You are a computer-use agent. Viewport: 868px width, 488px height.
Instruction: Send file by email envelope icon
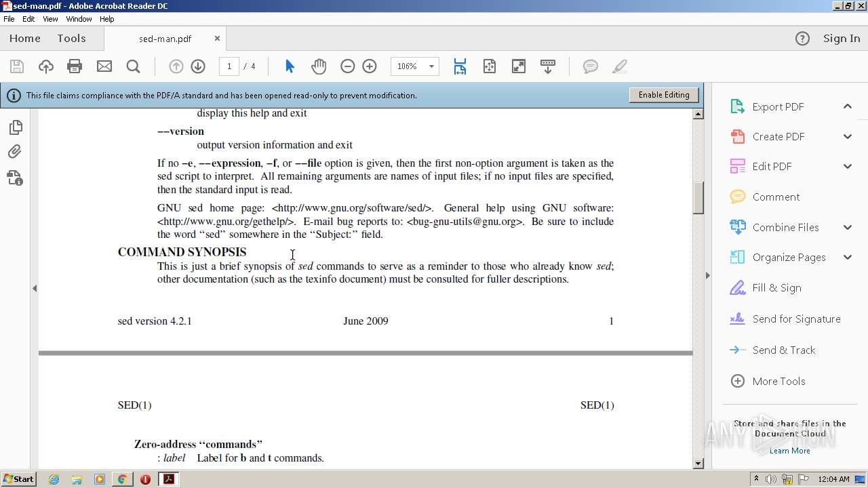pos(104,66)
